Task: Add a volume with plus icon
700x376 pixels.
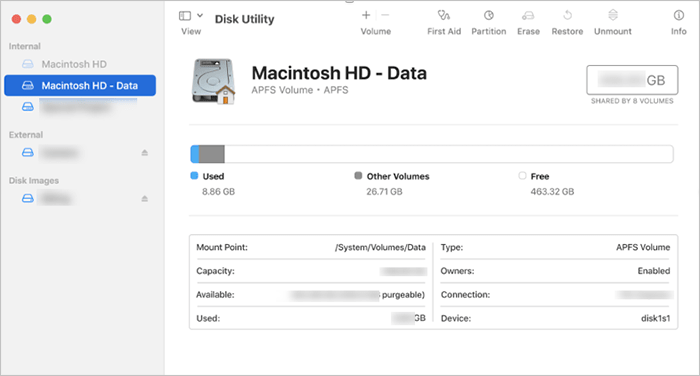Action: [366, 15]
